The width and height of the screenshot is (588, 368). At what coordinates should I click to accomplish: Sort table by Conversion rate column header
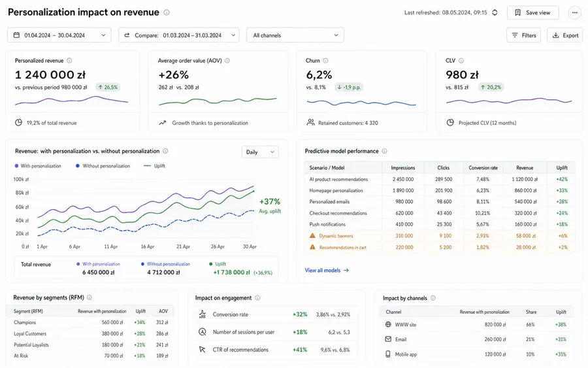(483, 168)
